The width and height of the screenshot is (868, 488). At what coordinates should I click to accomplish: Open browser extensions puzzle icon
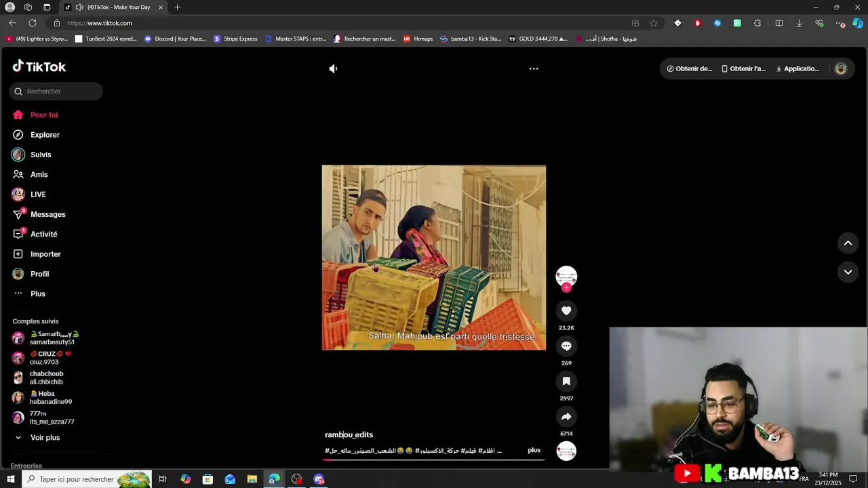(x=757, y=23)
